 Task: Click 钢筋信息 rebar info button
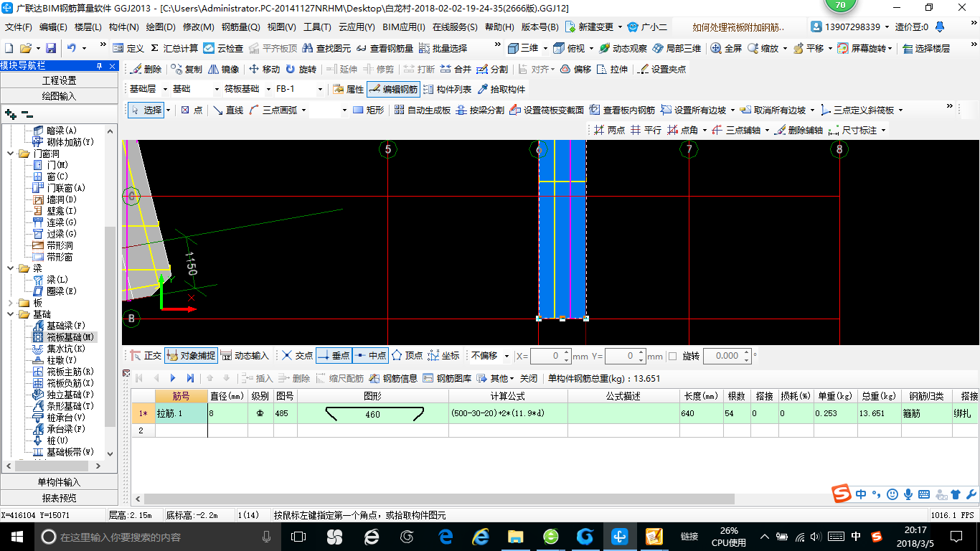pos(393,378)
